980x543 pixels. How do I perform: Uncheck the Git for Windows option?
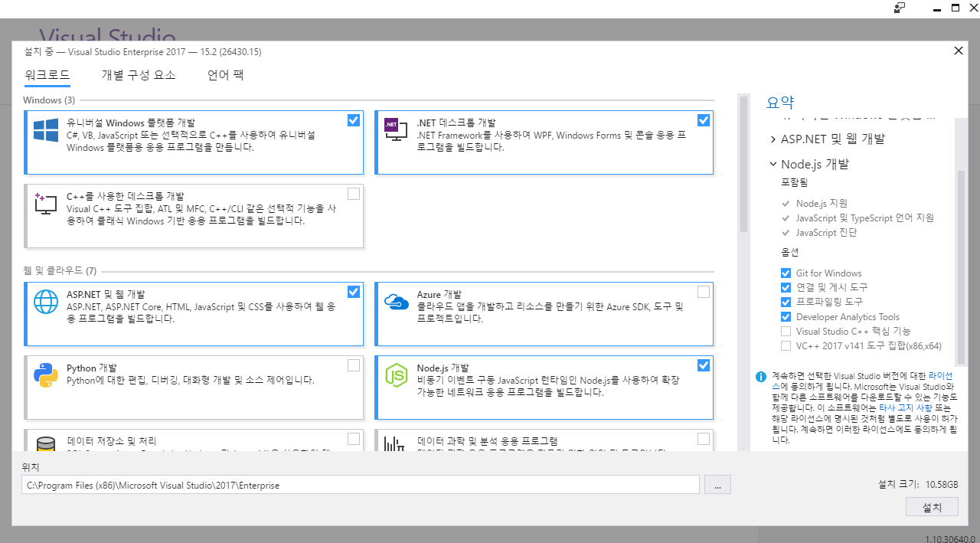(x=786, y=273)
